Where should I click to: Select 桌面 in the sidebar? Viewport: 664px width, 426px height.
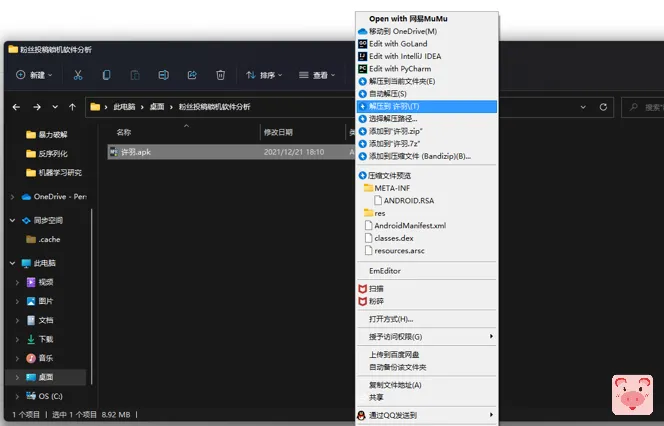tap(46, 377)
